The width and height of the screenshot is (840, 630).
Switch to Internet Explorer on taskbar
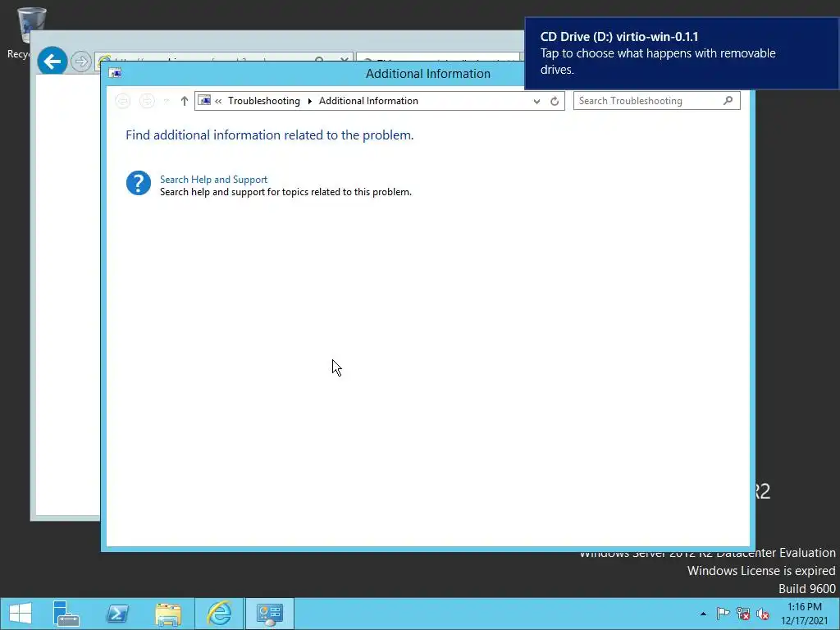click(x=219, y=614)
